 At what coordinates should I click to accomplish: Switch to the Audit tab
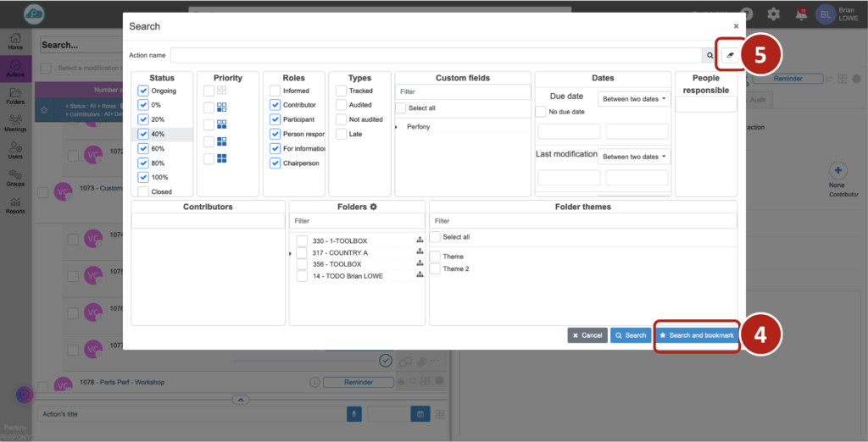(758, 99)
